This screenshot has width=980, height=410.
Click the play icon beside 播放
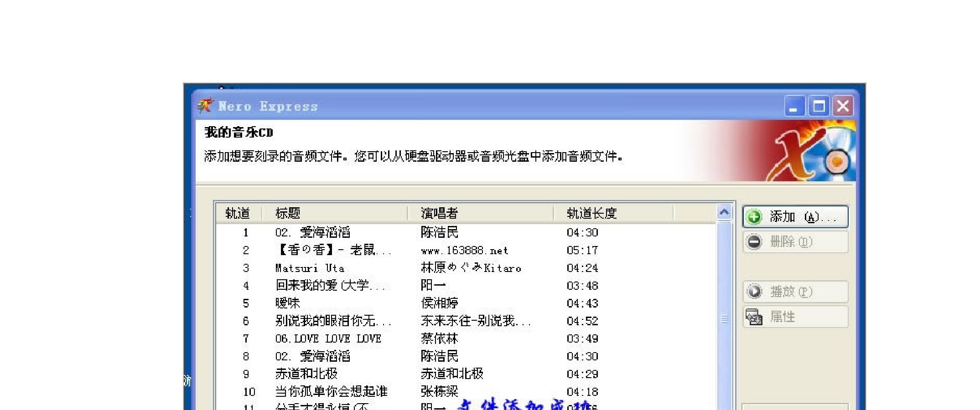click(x=755, y=292)
